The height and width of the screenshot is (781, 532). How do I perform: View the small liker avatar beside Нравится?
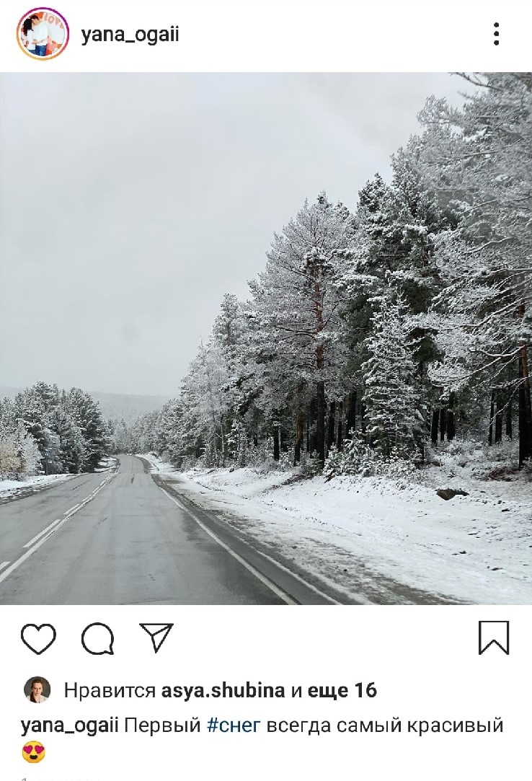click(x=37, y=690)
